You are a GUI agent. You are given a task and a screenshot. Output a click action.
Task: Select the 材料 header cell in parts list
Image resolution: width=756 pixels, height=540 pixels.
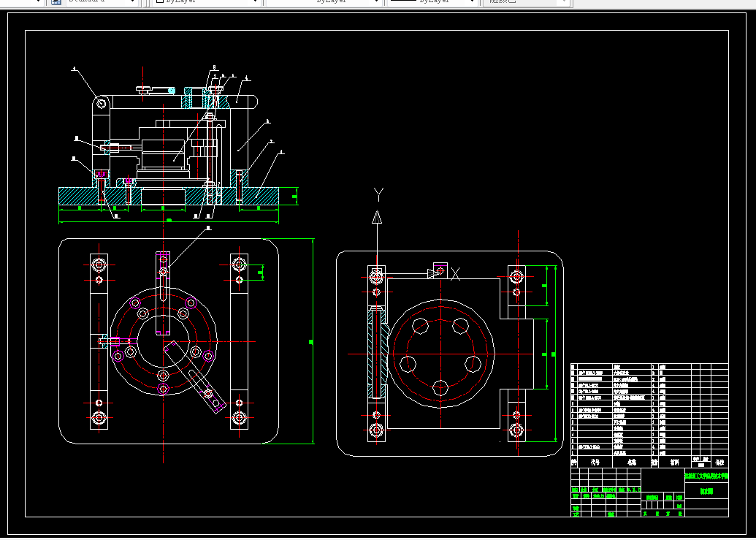coord(674,462)
